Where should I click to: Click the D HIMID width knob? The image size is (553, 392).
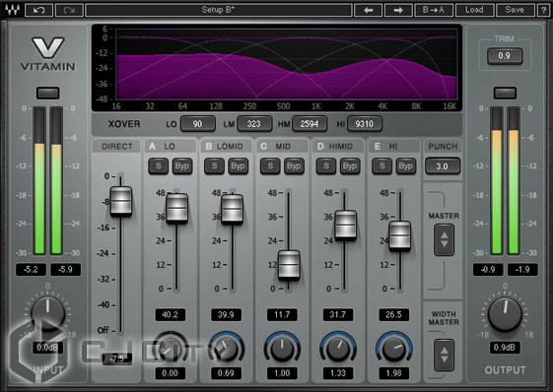338,349
